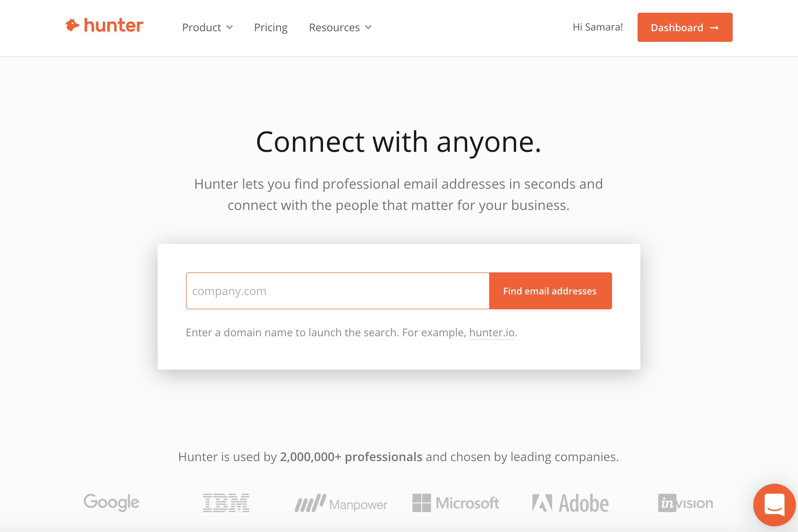Click the Hi Samara greeting text
The height and width of the screenshot is (532, 798).
click(x=597, y=27)
